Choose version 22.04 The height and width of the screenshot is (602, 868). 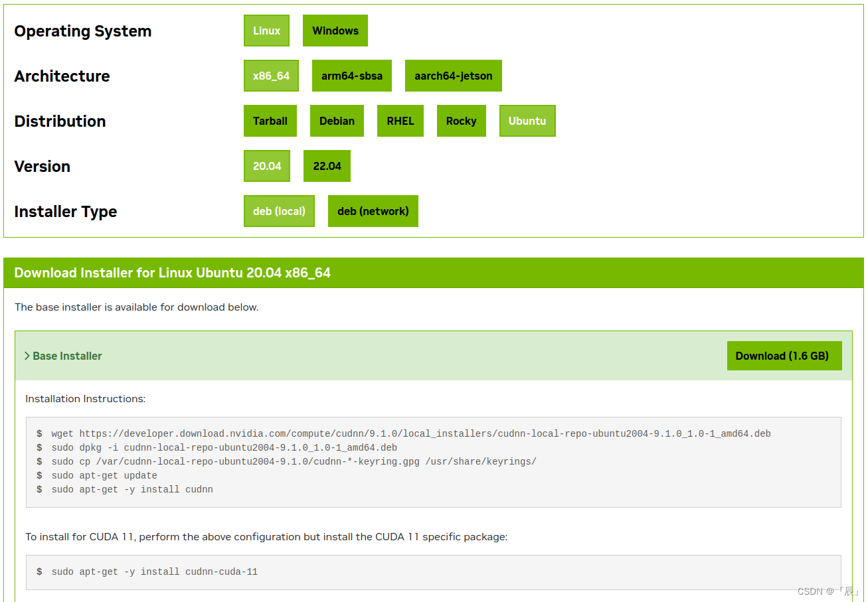(327, 165)
